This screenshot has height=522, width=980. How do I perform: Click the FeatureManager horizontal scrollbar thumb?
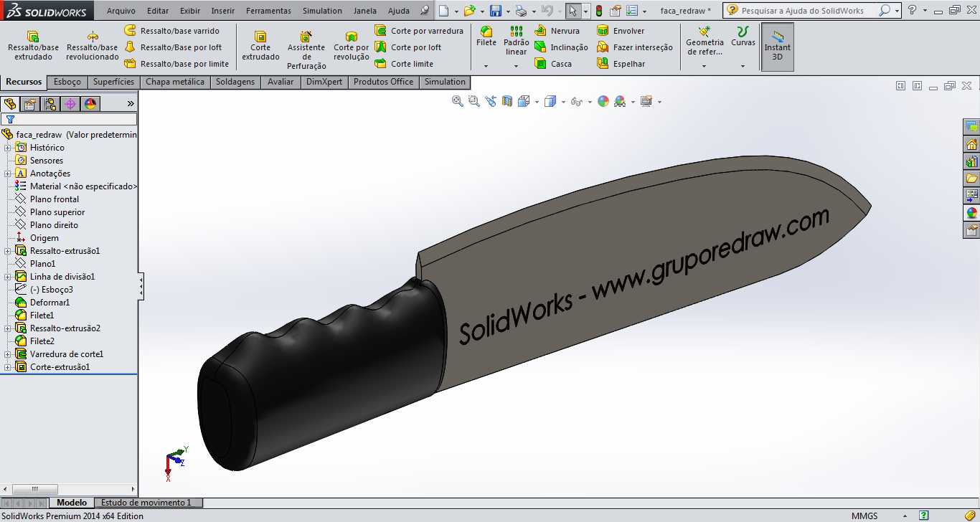pos(34,490)
